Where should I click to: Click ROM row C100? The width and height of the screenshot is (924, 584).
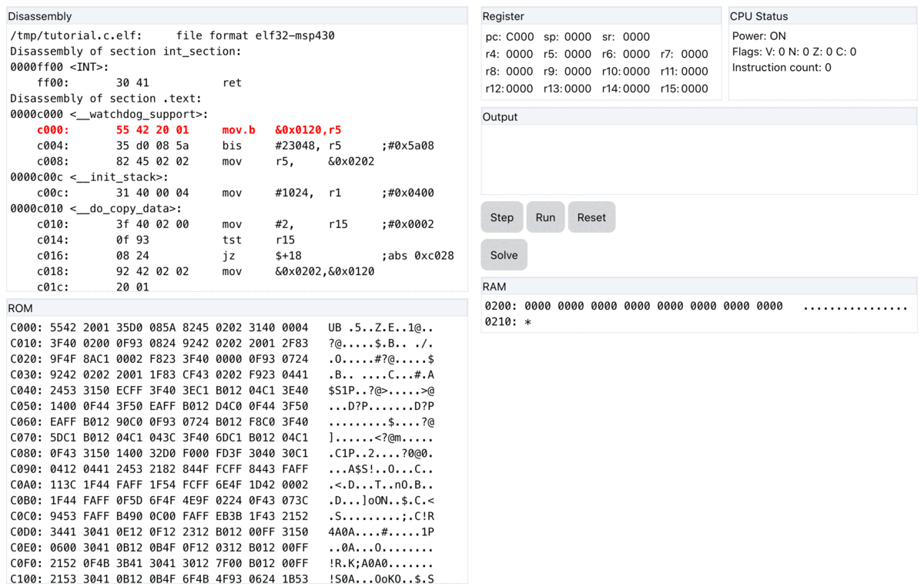point(223,578)
